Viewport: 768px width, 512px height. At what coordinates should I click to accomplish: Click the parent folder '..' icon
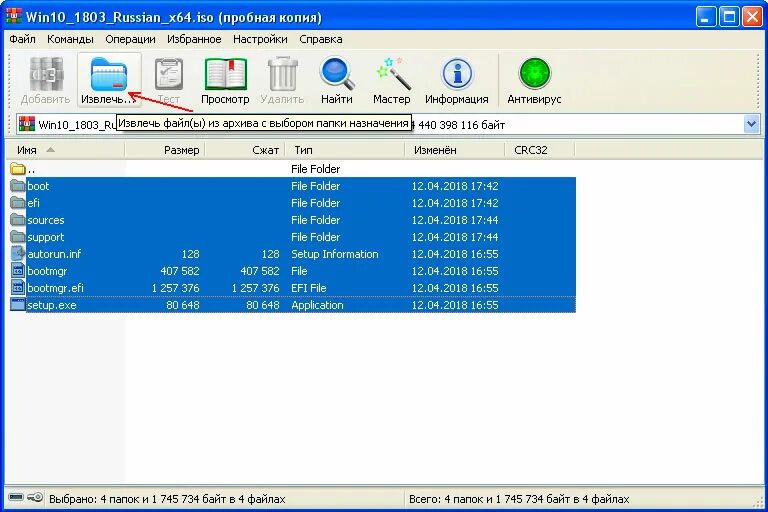click(x=18, y=170)
